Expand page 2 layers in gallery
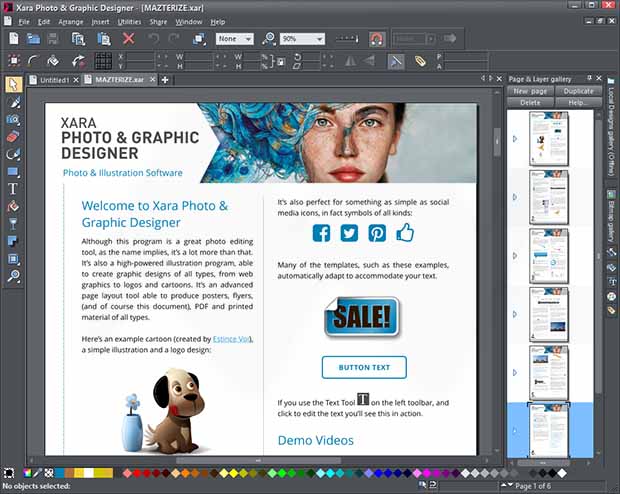This screenshot has width=620, height=494. pyautogui.click(x=515, y=197)
